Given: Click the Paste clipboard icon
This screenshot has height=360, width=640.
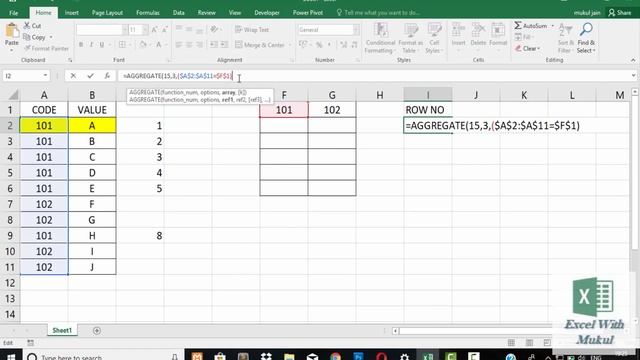Looking at the screenshot, I should (12, 31).
